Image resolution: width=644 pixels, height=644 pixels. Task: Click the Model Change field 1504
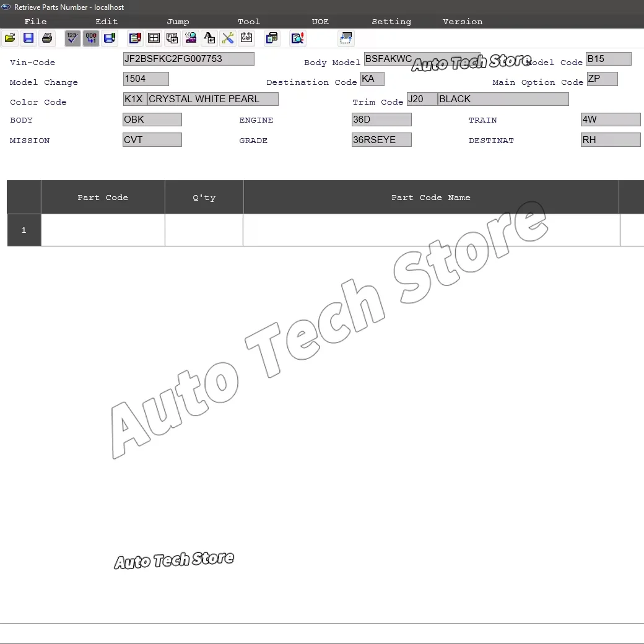coord(146,79)
